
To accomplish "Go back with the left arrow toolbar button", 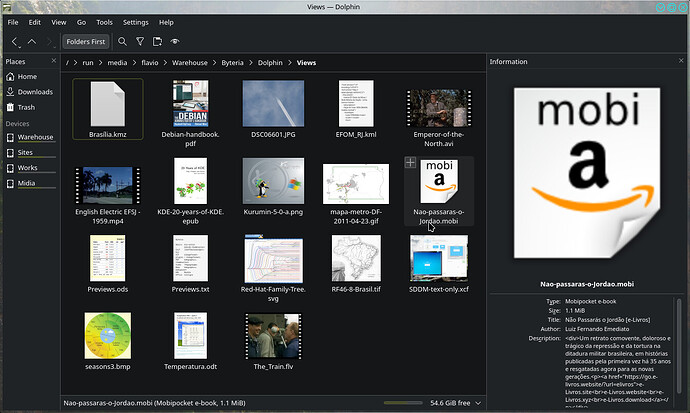I will [15, 41].
